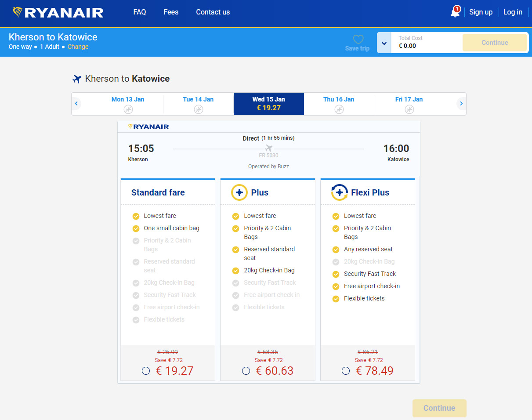
Task: Click the no-flight icon under Thu 16 Jan
Action: coord(339,109)
